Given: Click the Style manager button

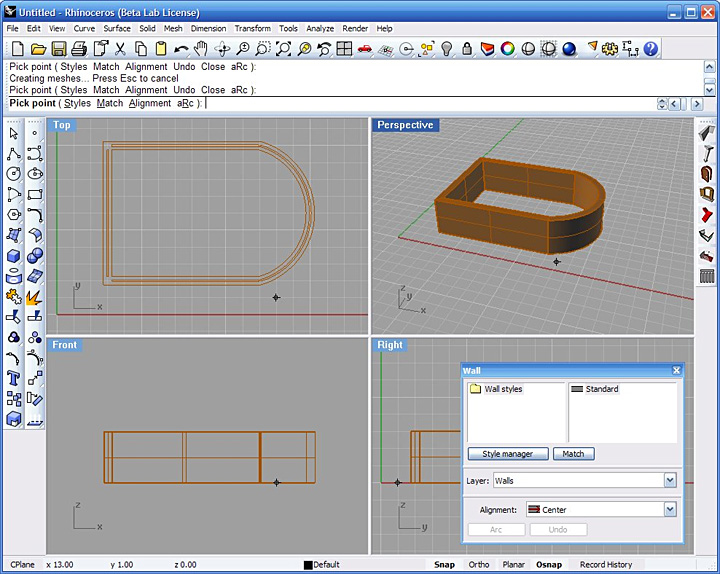Looking at the screenshot, I should [x=508, y=454].
